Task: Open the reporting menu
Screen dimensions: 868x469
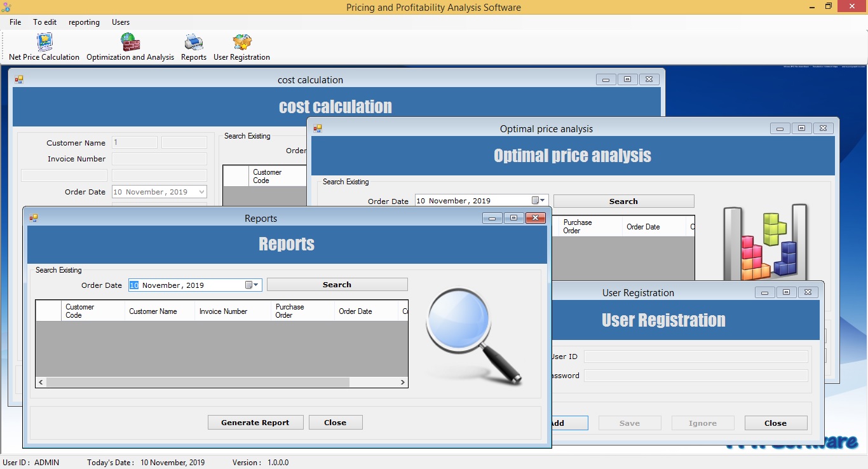Action: tap(84, 22)
